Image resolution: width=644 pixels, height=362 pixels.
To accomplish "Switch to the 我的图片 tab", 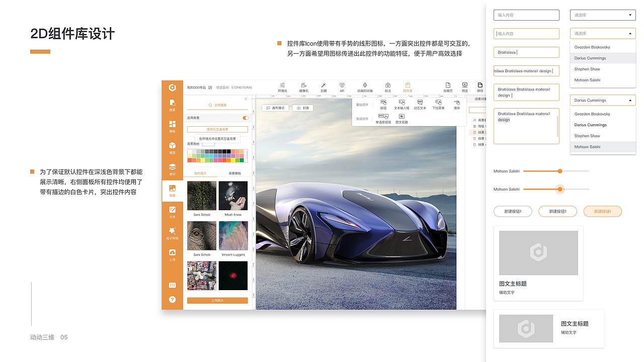I will (200, 173).
